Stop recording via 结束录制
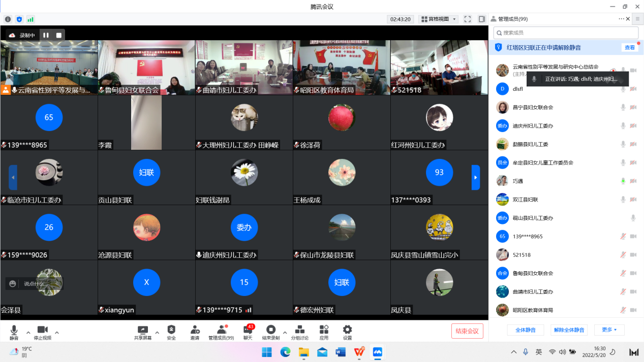The image size is (644, 362). (272, 332)
